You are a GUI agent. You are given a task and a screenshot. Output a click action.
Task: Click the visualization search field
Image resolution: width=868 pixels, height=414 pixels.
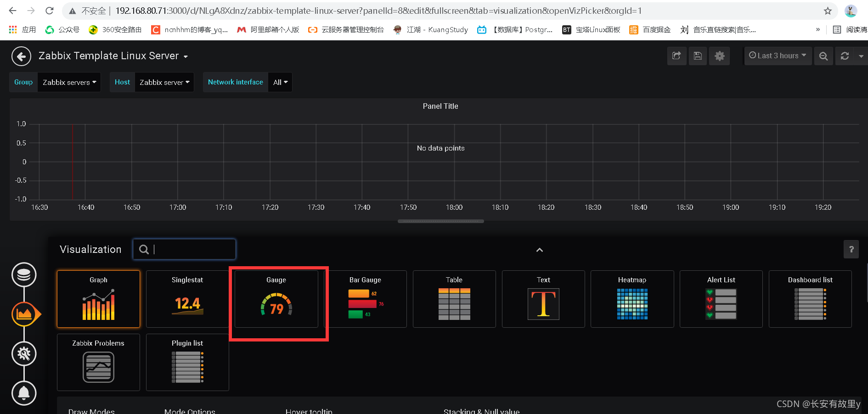coord(185,249)
